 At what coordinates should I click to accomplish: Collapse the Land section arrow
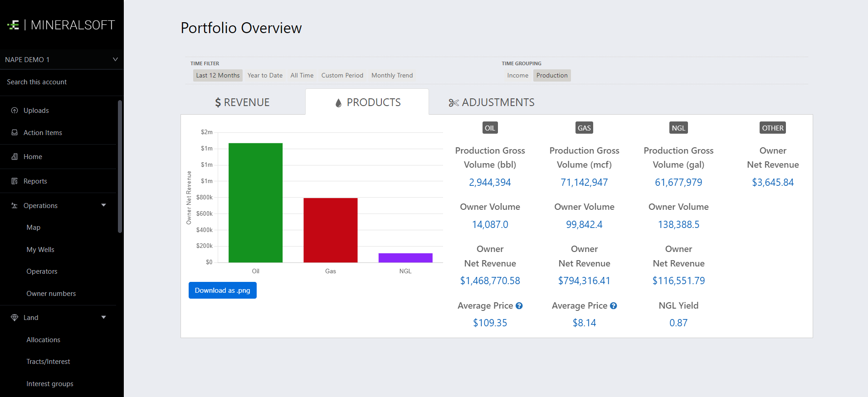click(x=104, y=317)
